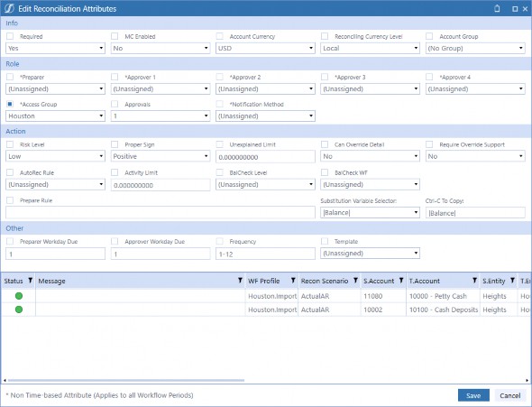
Task: Click the Cancel button
Action: [510, 395]
